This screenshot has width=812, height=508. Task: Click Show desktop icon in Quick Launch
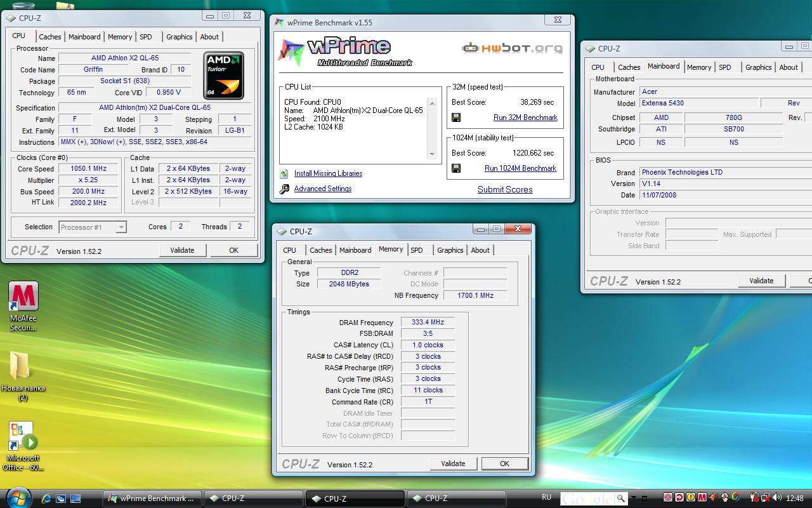75,498
